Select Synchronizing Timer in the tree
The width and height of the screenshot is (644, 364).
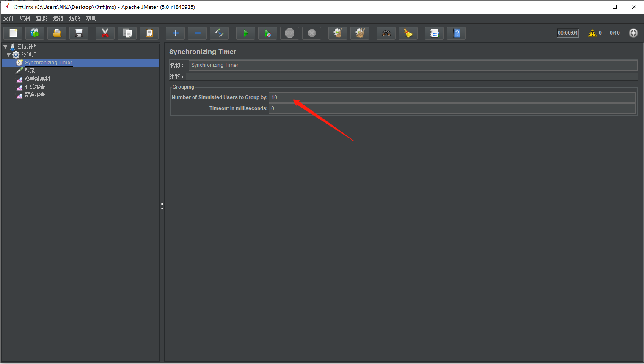[49, 63]
